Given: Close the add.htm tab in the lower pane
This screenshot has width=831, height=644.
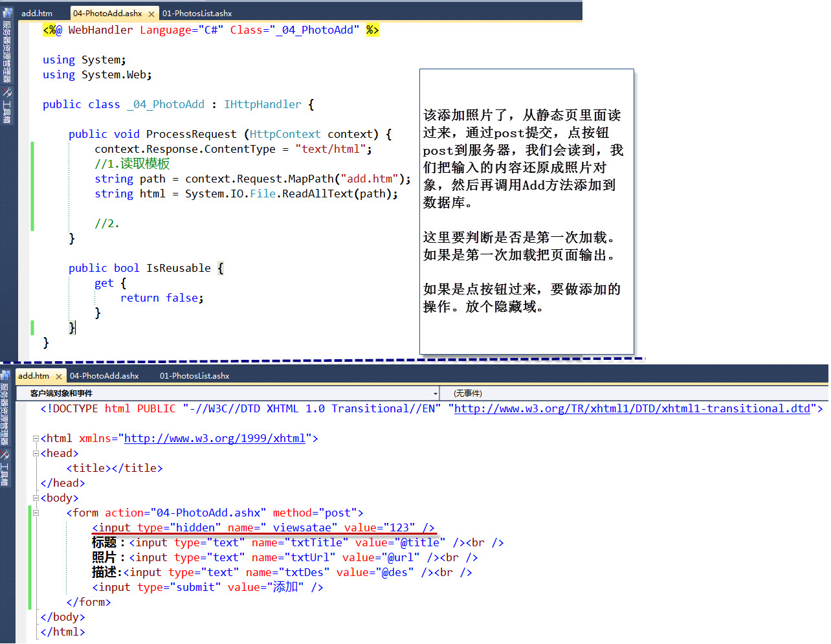Looking at the screenshot, I should coord(58,375).
